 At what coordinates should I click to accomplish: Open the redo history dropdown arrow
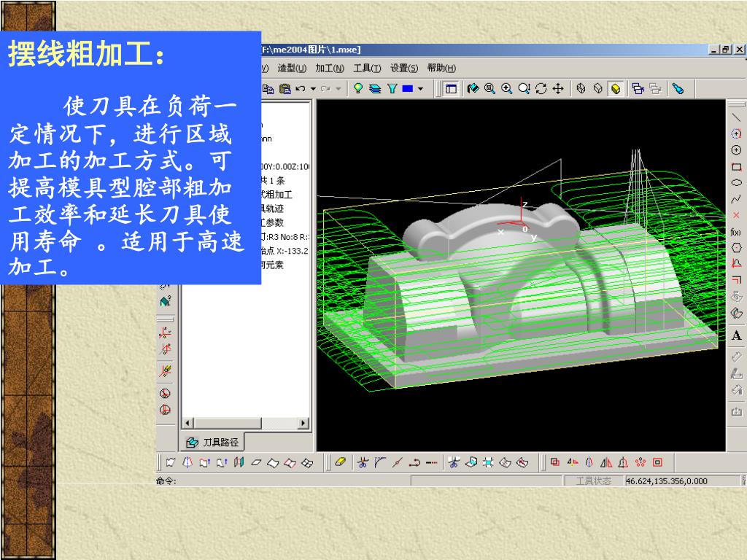[x=338, y=88]
